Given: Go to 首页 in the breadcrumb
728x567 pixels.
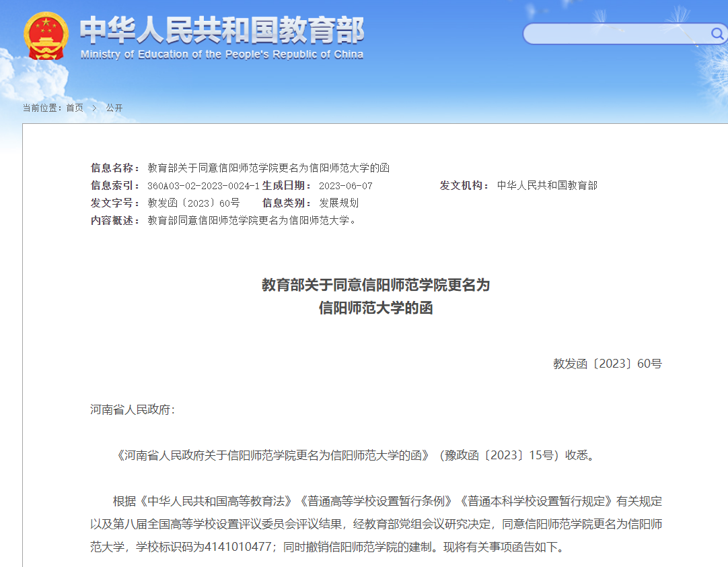Looking at the screenshot, I should [75, 108].
